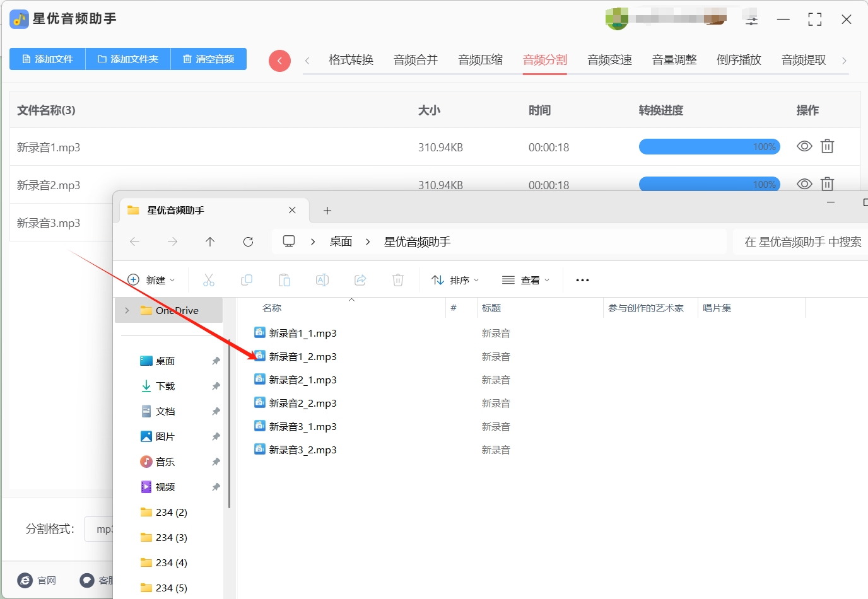This screenshot has height=599, width=868.
Task: Open the 234 (2) folder in the sidebar
Action: point(164,512)
